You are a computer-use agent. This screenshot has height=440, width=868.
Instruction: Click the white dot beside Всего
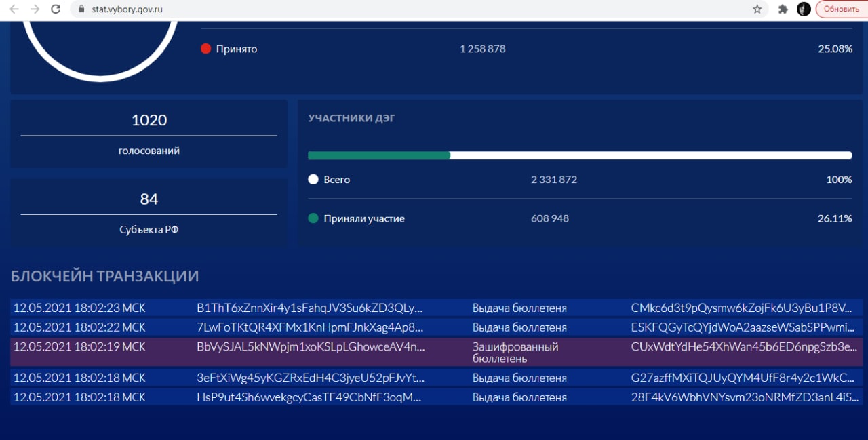(313, 180)
